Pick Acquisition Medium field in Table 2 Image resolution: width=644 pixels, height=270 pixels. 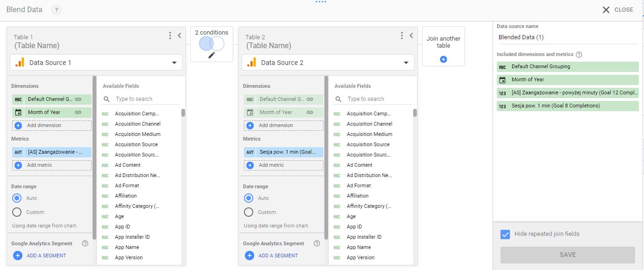(x=369, y=134)
